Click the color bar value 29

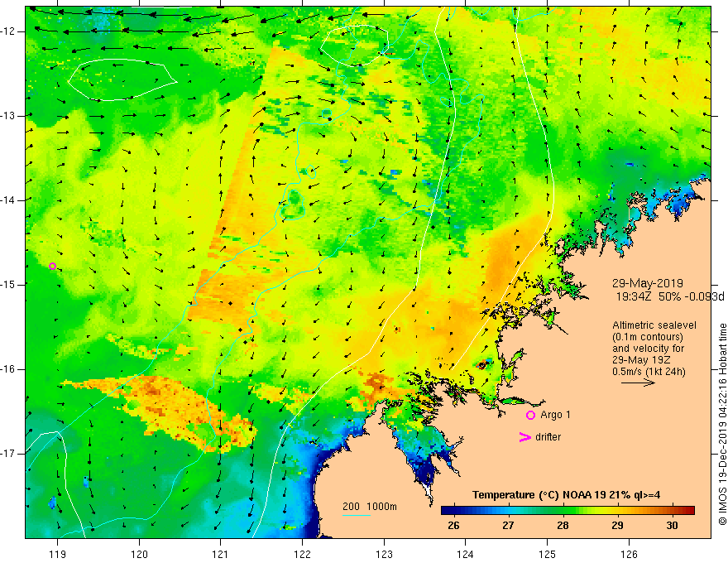click(617, 526)
